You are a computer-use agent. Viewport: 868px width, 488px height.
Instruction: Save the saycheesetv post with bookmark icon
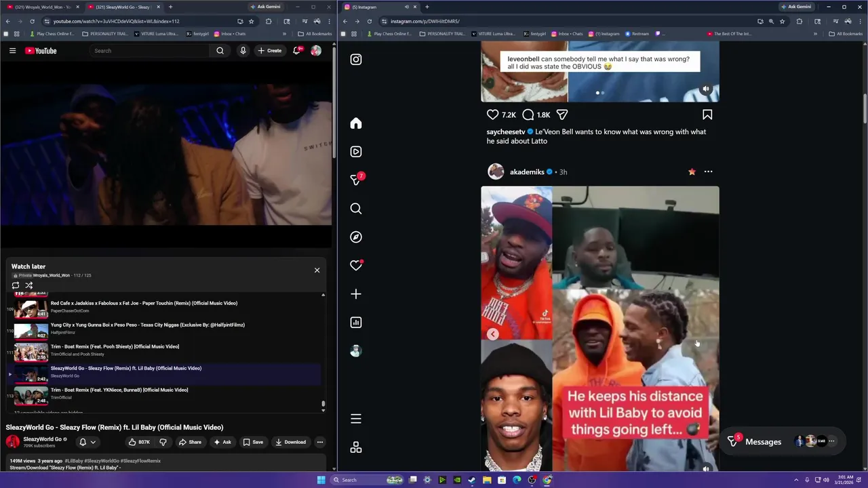(707, 115)
